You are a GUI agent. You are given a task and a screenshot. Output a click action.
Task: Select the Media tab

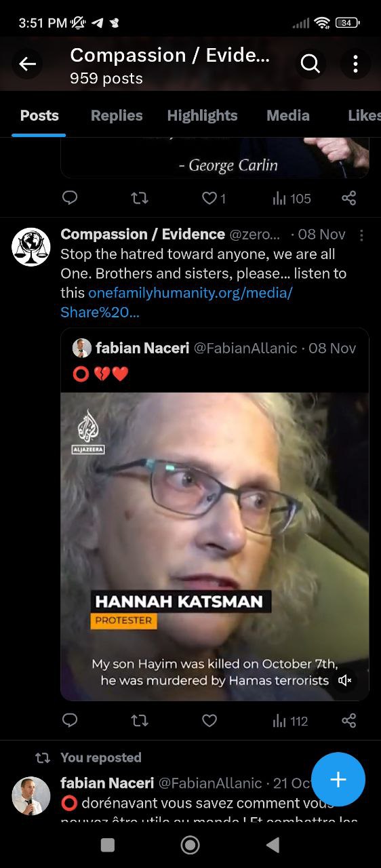coord(287,115)
